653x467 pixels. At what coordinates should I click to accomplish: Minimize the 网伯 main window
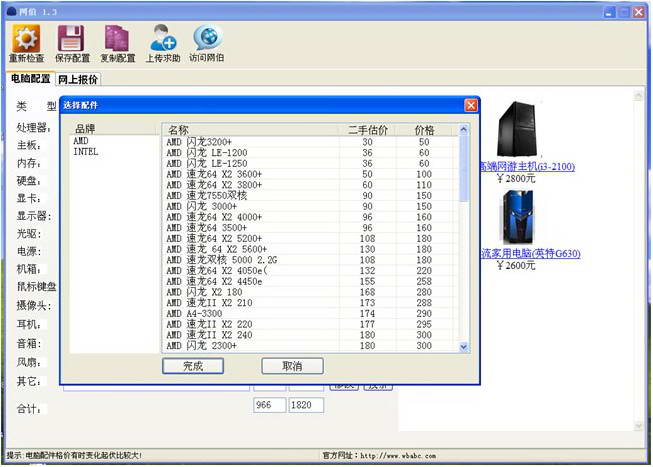pyautogui.click(x=609, y=12)
